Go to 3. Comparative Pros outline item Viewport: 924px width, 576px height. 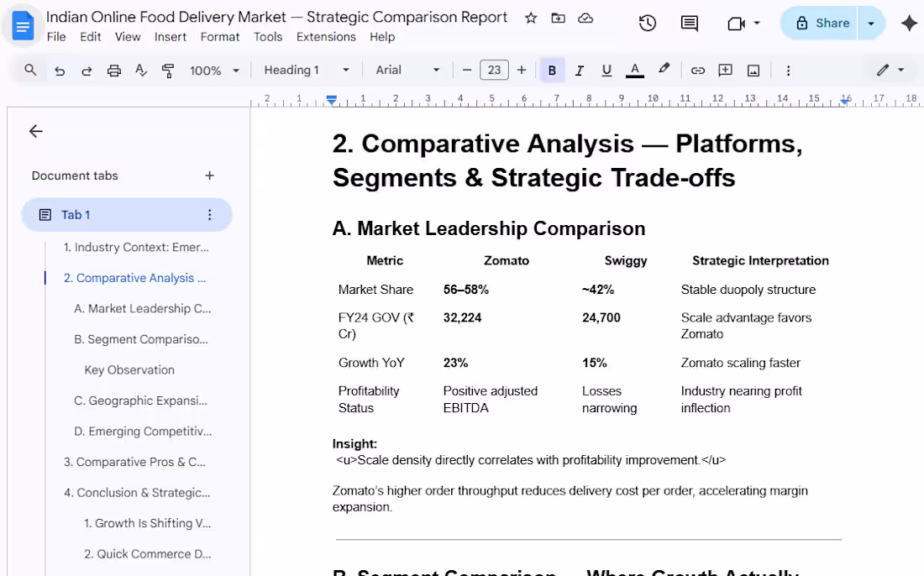(x=134, y=462)
